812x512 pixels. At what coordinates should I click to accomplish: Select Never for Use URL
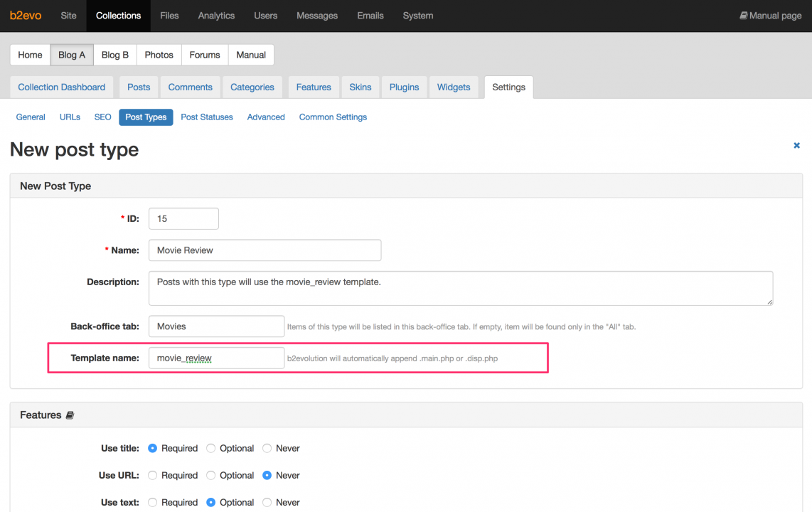(267, 475)
